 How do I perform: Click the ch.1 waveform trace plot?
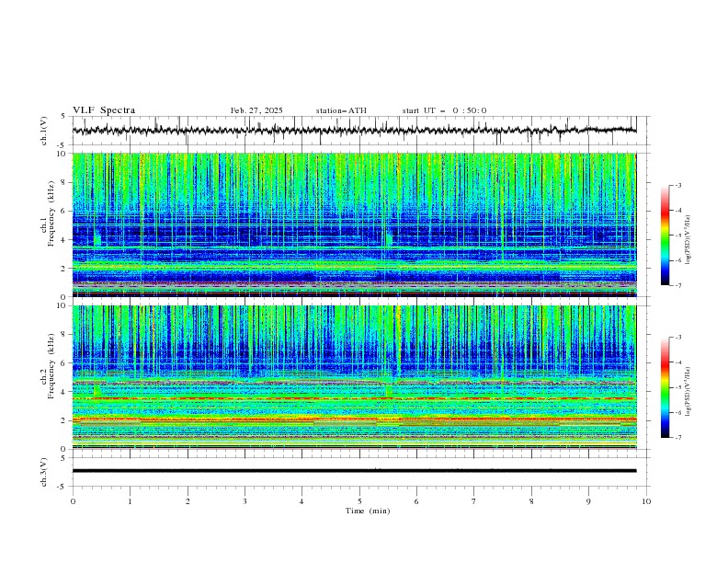click(x=355, y=131)
